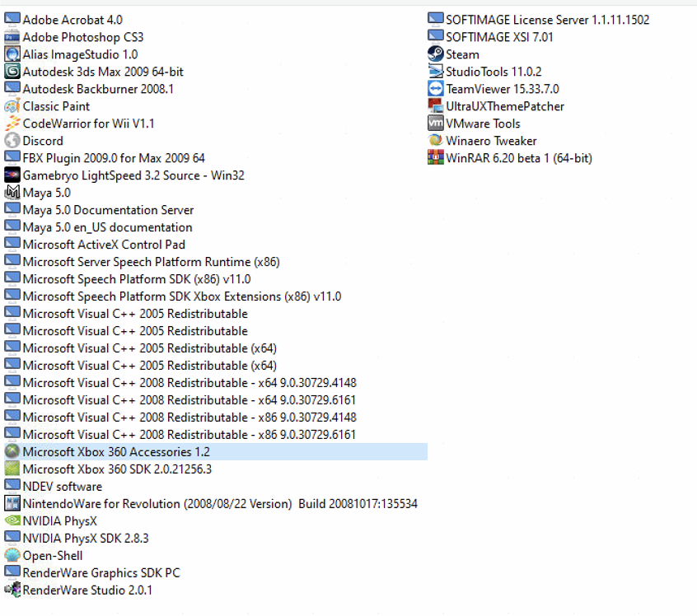Click the Microsoft Xbox 360 SDK 2.0.21256.3 name

(x=117, y=469)
